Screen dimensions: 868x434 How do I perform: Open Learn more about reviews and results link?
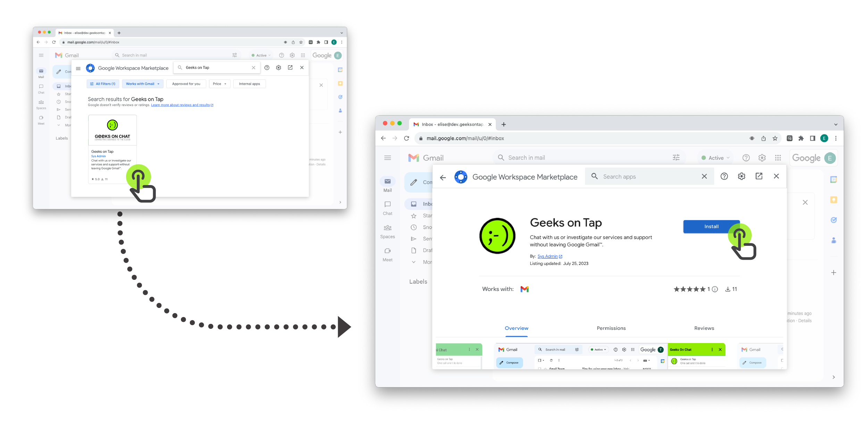tap(182, 105)
